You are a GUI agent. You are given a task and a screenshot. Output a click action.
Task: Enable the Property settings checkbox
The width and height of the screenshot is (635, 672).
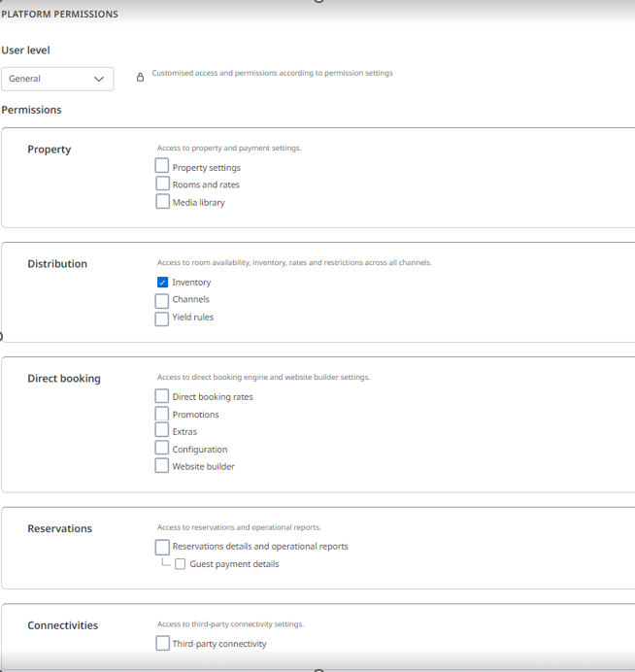coord(162,167)
